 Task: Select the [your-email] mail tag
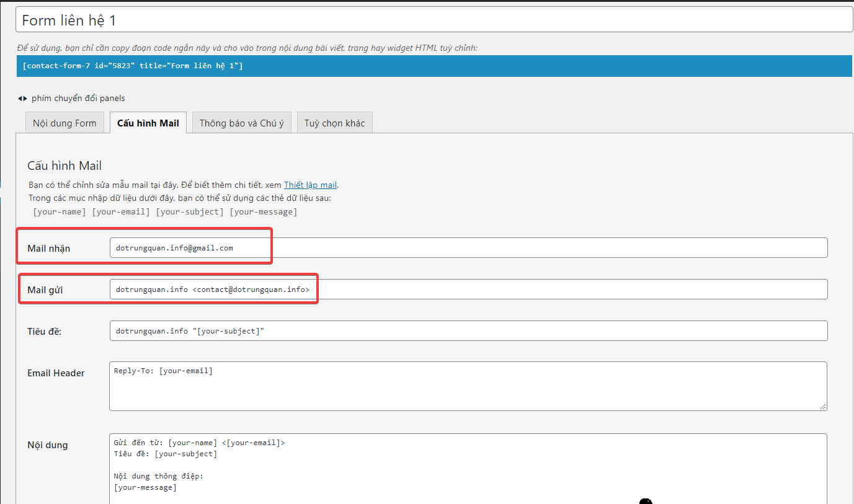pos(121,212)
